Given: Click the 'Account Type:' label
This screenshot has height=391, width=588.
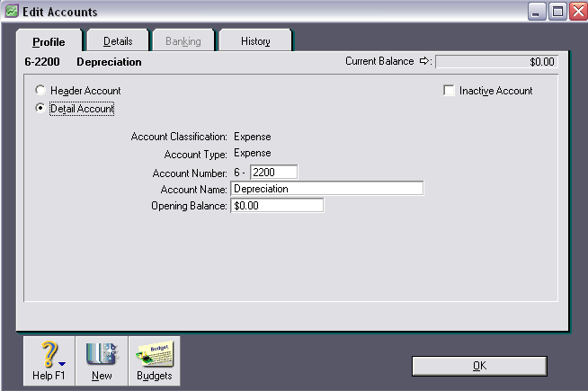Looking at the screenshot, I should [x=196, y=155].
